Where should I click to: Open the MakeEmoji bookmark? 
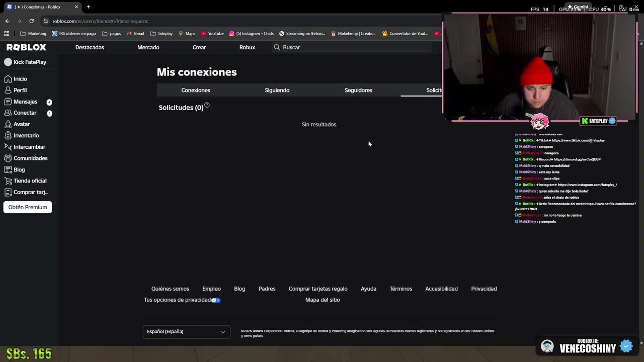click(x=353, y=34)
